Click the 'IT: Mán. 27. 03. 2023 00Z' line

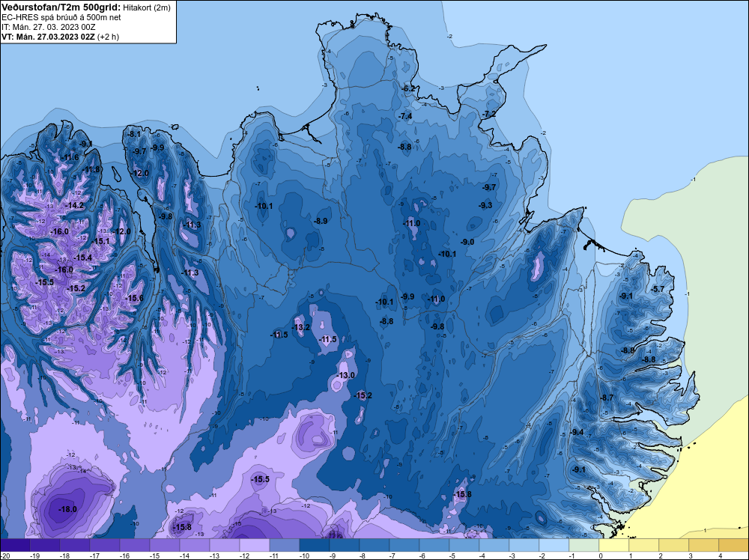point(48,27)
